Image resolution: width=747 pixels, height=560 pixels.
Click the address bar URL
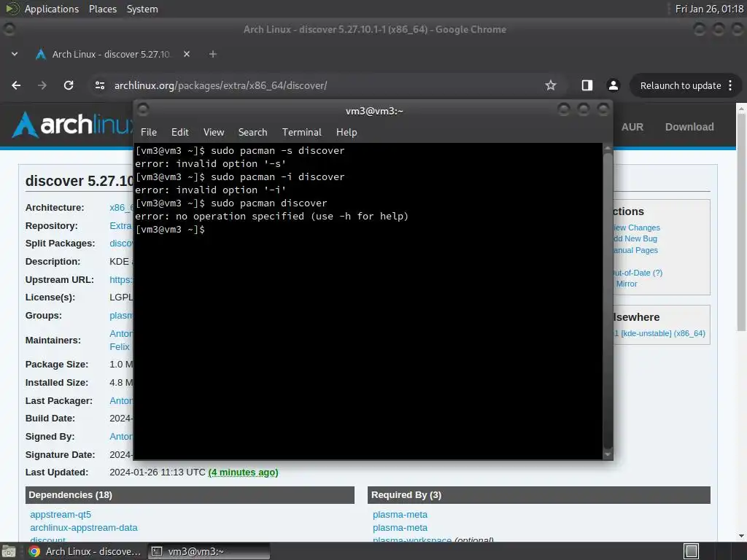(x=220, y=86)
